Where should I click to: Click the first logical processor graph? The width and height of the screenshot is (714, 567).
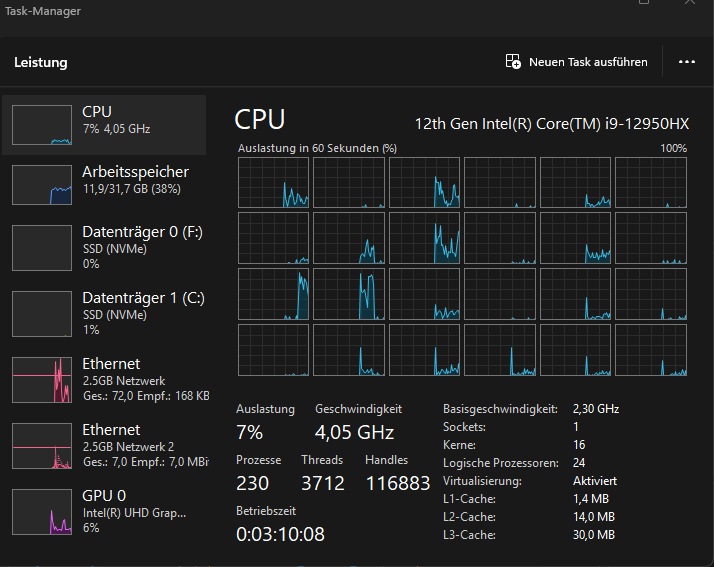tap(273, 182)
